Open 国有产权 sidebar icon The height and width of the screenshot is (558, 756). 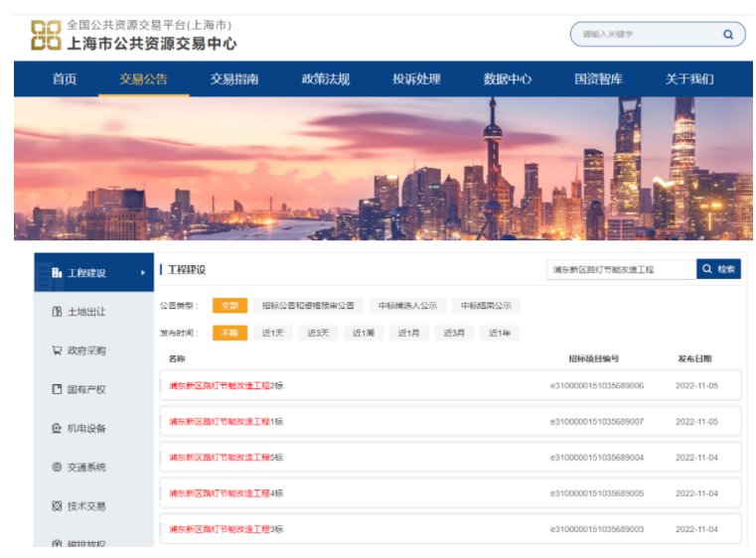pyautogui.click(x=57, y=389)
